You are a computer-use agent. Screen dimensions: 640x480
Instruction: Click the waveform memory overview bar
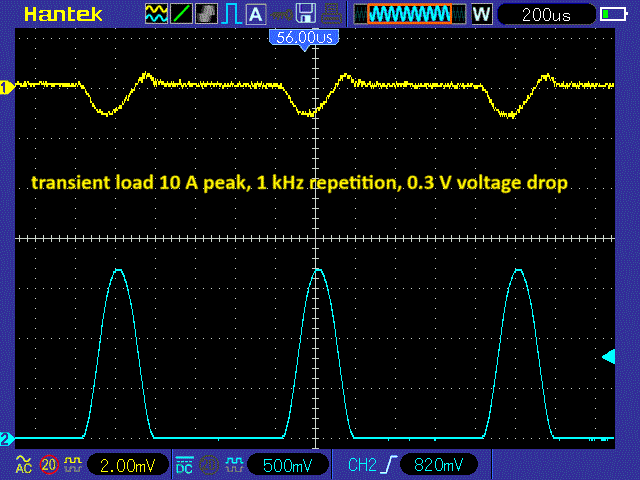pos(409,14)
